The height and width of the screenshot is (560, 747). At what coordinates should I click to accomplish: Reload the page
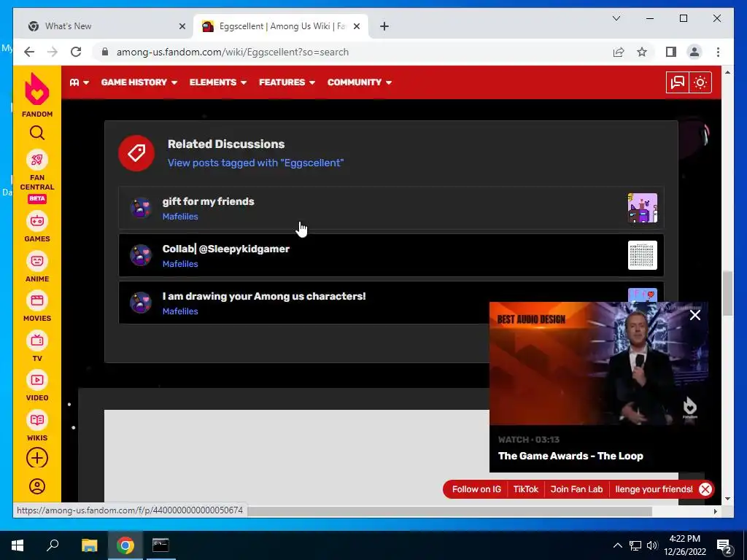click(x=76, y=52)
